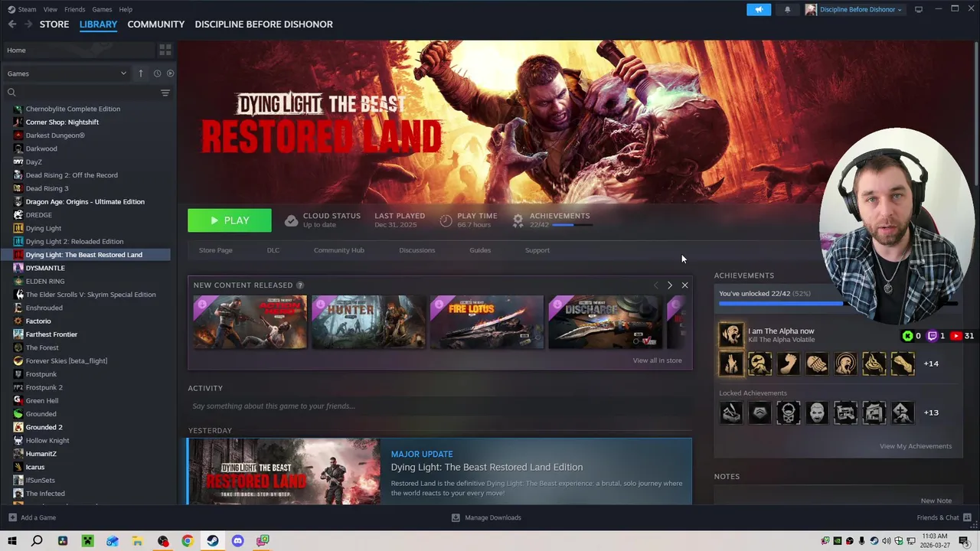
Task: Click the up-arrow sort icon beside Games
Action: (x=141, y=73)
